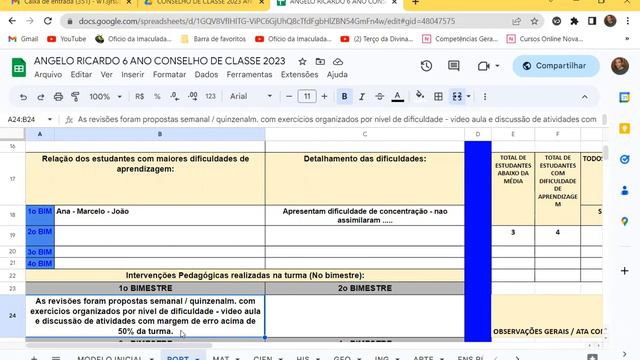Viewport: 640px width, 360px height.
Task: Open the Ajuda menu
Action: pyautogui.click(x=337, y=75)
